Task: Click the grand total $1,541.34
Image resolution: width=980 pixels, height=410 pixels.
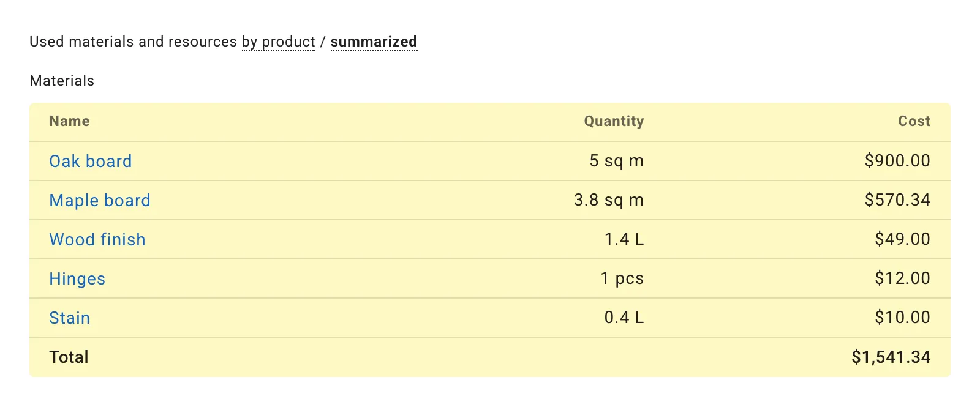Action: point(891,357)
